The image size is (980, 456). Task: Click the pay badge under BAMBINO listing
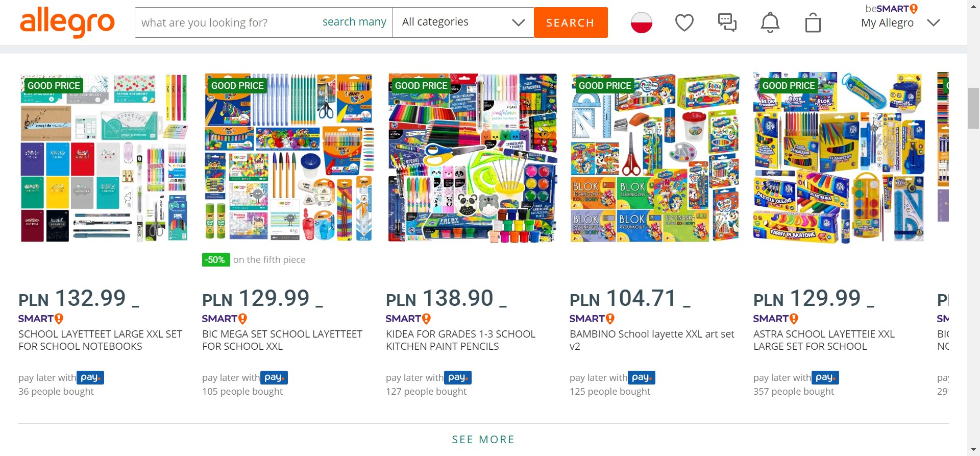coord(641,377)
